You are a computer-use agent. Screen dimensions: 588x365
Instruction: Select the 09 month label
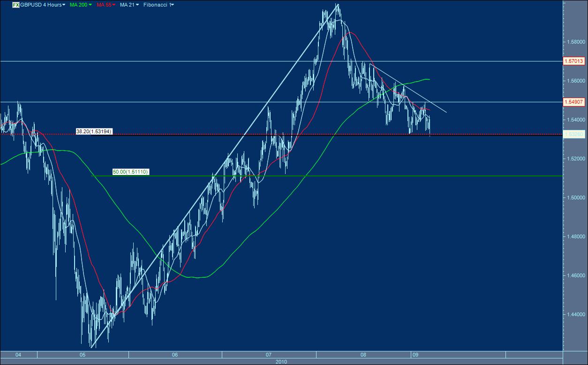click(415, 355)
